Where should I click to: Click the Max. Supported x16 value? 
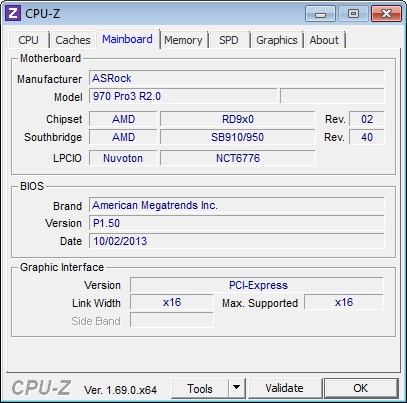coord(344,302)
